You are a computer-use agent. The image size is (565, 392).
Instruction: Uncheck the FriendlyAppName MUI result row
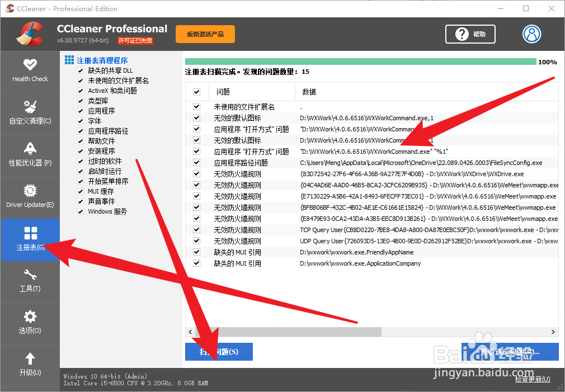(x=196, y=252)
